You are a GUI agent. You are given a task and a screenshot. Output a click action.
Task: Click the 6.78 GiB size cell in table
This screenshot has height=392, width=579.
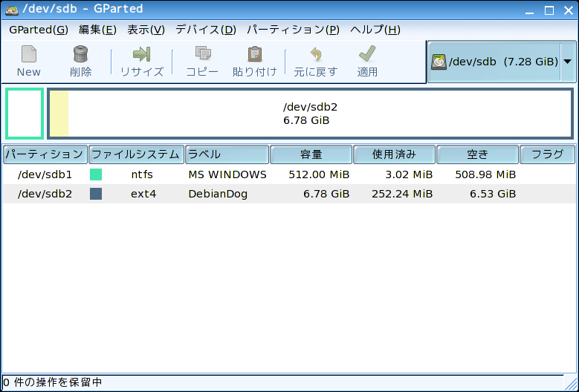click(326, 194)
